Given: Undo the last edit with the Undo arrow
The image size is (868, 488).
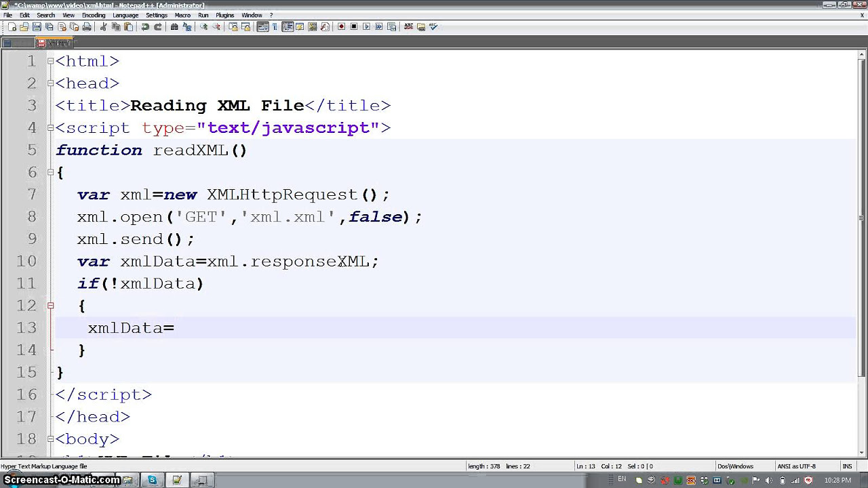Looking at the screenshot, I should coord(144,27).
